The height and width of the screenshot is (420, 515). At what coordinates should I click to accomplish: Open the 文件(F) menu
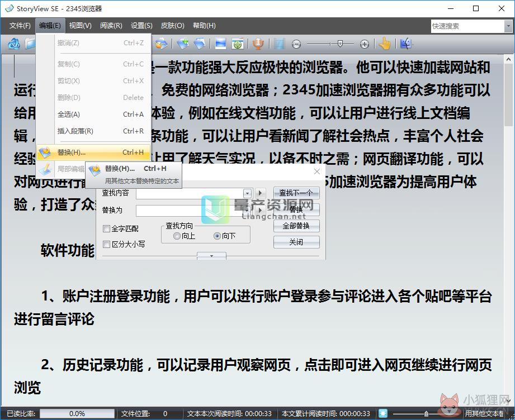click(20, 26)
